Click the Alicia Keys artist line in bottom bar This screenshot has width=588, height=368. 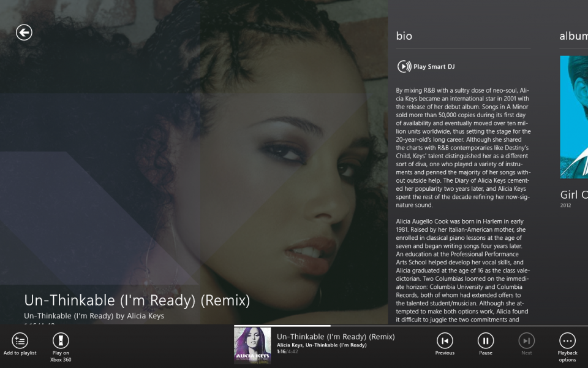click(322, 345)
